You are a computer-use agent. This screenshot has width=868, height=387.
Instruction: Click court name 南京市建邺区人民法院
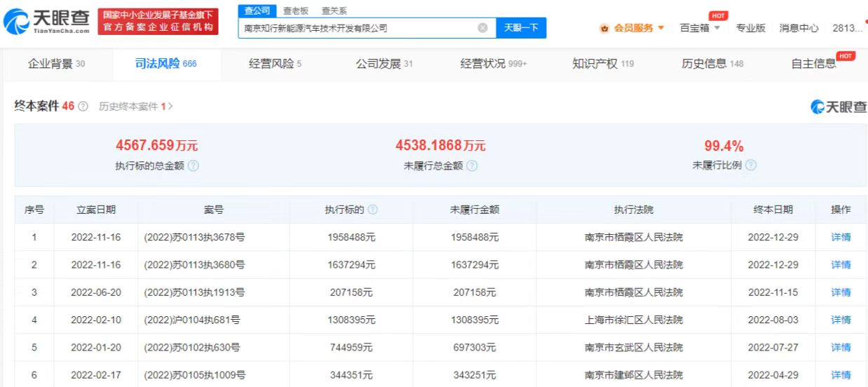(634, 375)
